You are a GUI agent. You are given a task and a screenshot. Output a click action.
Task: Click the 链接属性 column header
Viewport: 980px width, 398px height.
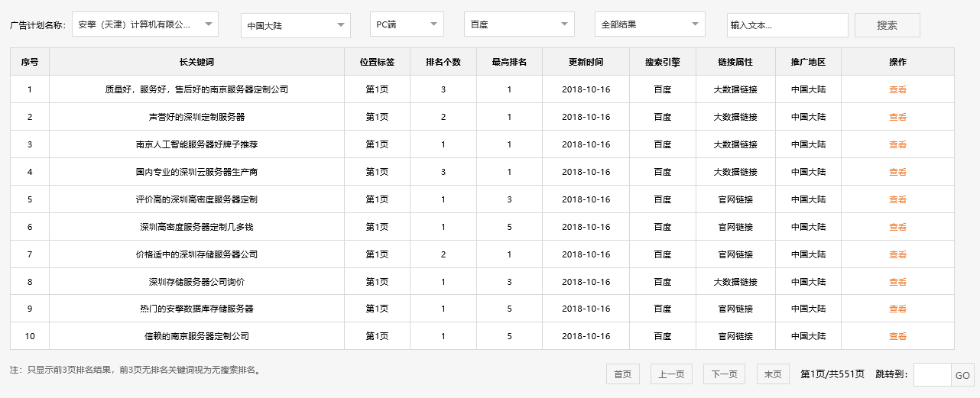[x=735, y=62]
